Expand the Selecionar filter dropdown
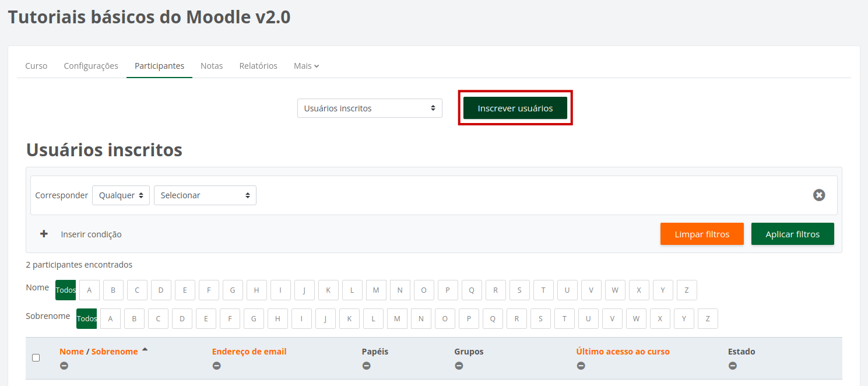The height and width of the screenshot is (386, 868). click(205, 195)
